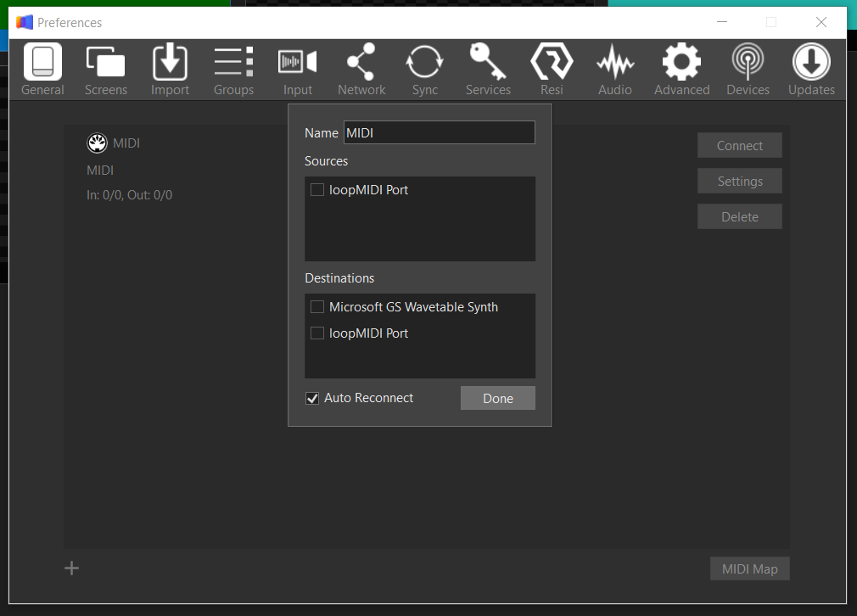Open the General preferences tab
This screenshot has height=616, width=857.
coord(42,70)
